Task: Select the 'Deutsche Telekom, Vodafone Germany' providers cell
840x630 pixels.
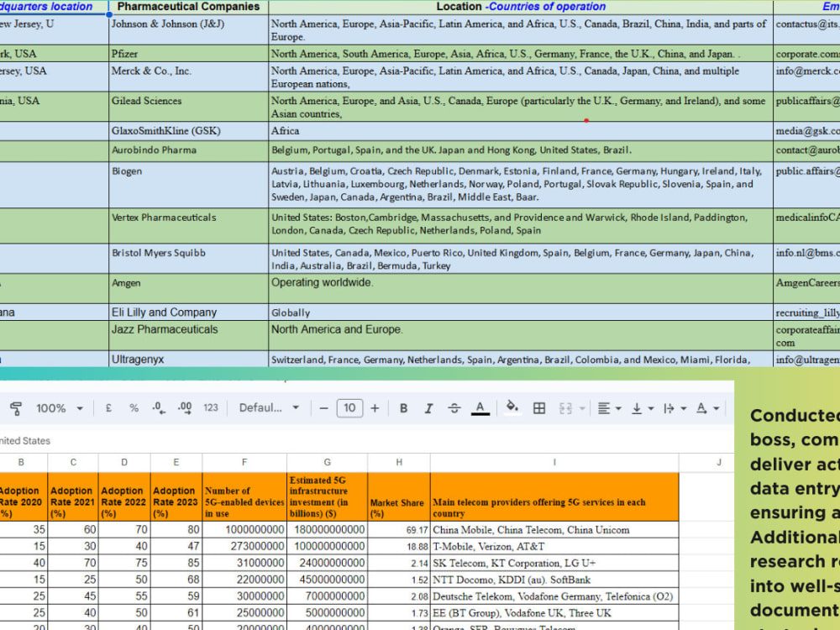Action: [x=554, y=596]
